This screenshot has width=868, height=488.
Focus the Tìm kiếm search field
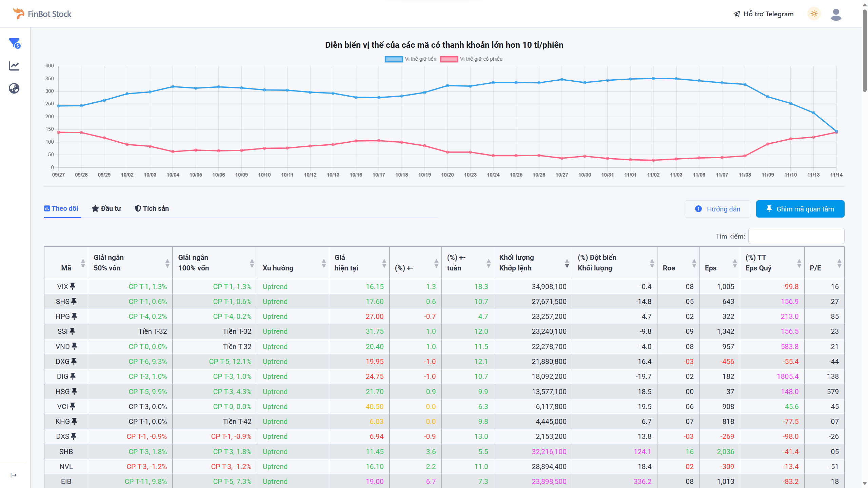(796, 236)
